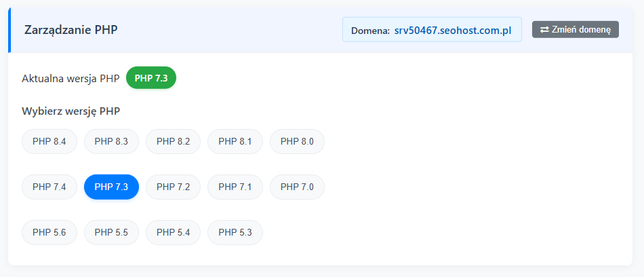Image resolution: width=644 pixels, height=277 pixels.
Task: Click the green current PHP 7.3 badge
Action: pos(151,78)
